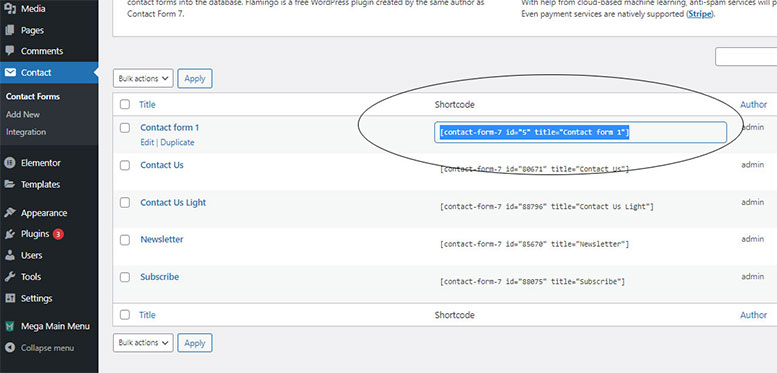
Task: Click the Shortcode column header
Action: point(454,105)
